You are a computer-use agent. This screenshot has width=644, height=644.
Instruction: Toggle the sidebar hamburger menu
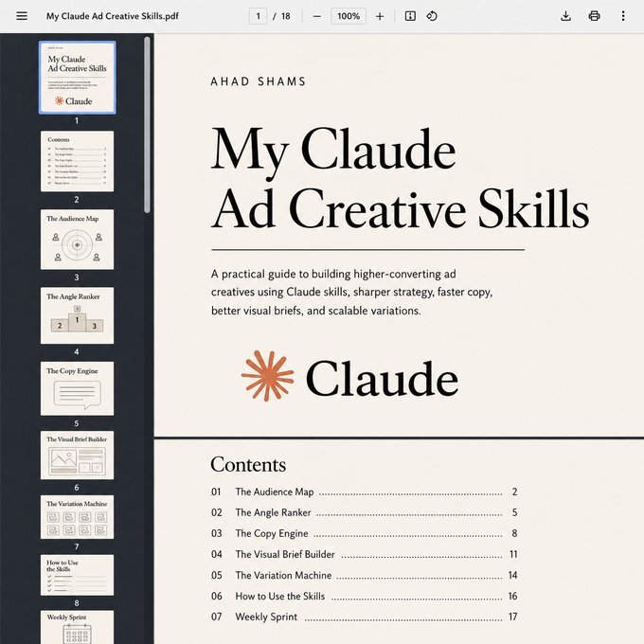click(x=22, y=16)
